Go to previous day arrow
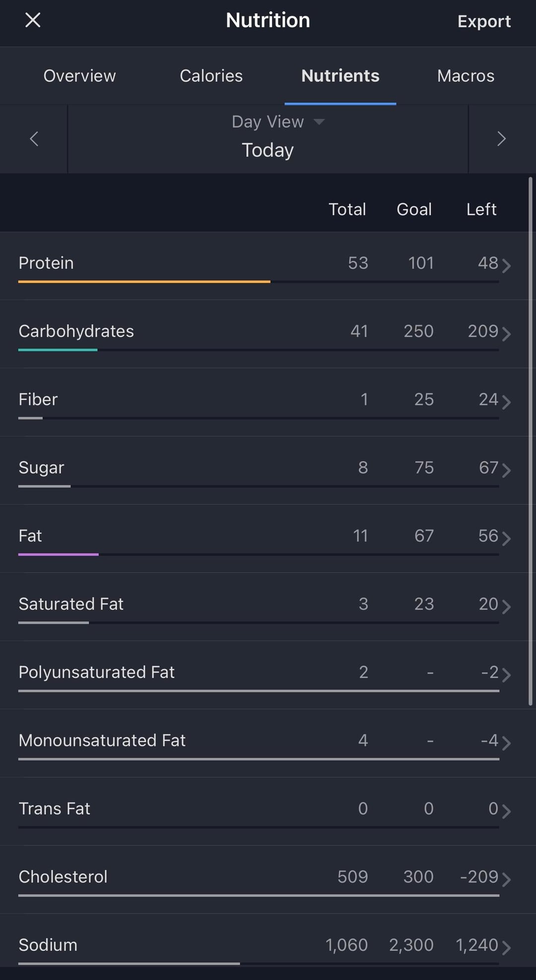The height and width of the screenshot is (980, 536). (x=34, y=139)
